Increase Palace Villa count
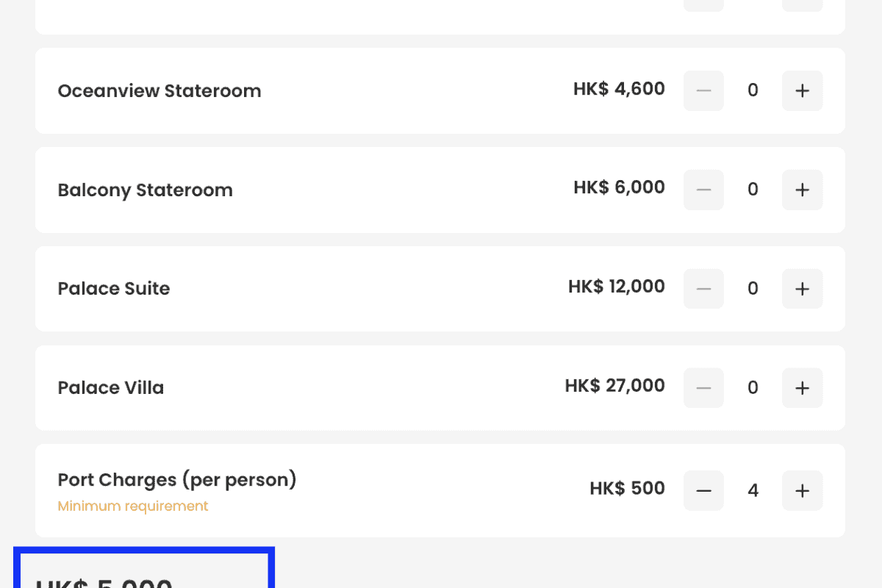882x588 pixels. click(802, 388)
